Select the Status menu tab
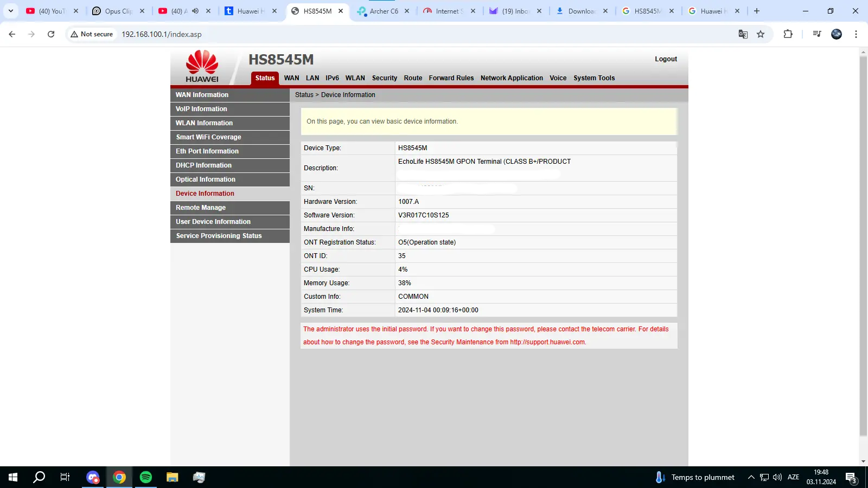 (x=265, y=78)
